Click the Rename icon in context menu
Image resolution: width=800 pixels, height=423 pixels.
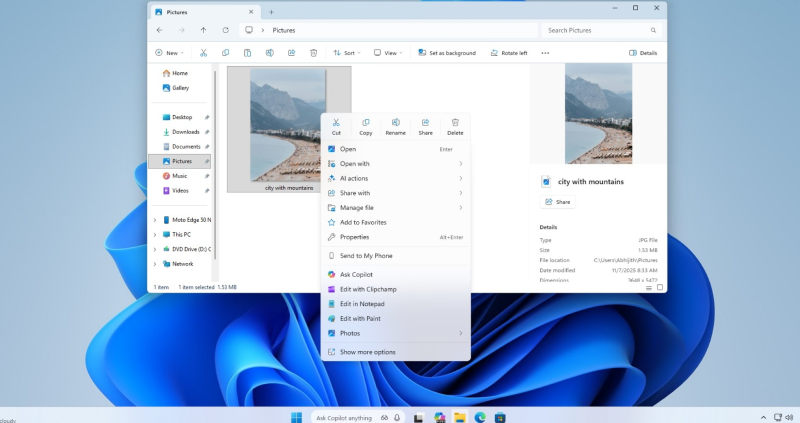coord(396,123)
